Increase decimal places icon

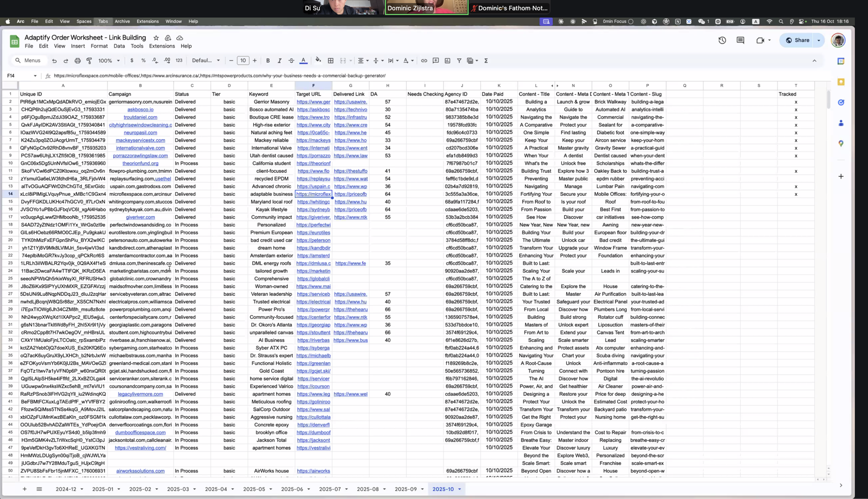coord(167,61)
